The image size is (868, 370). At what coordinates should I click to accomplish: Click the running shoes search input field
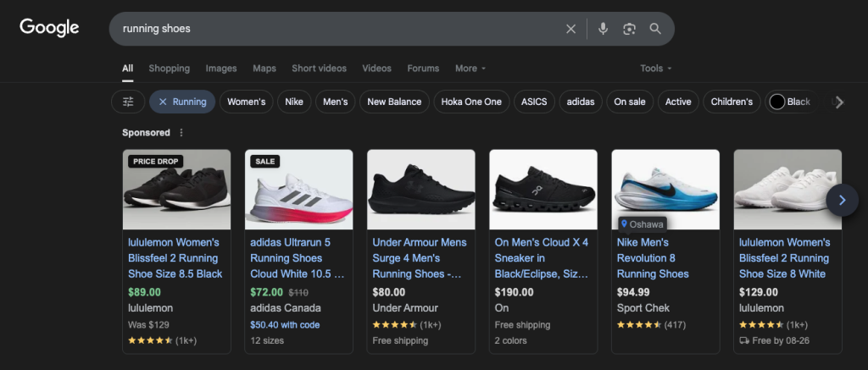tap(339, 29)
